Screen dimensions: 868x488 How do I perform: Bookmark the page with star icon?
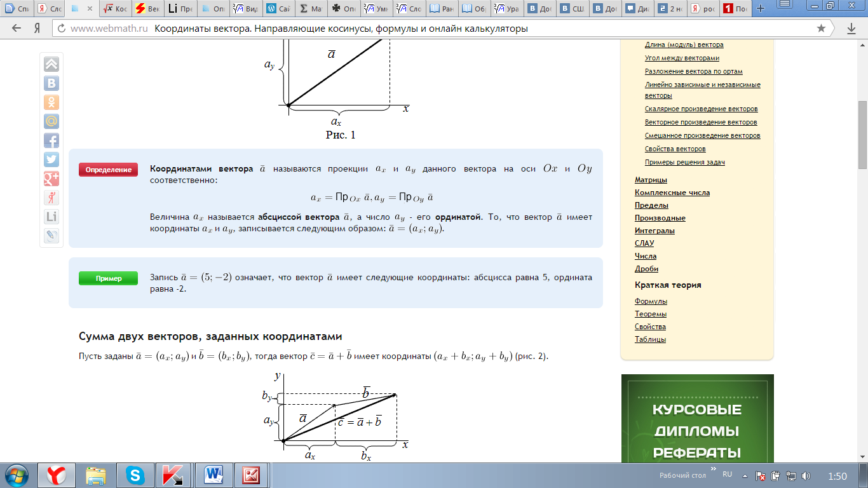pos(821,29)
